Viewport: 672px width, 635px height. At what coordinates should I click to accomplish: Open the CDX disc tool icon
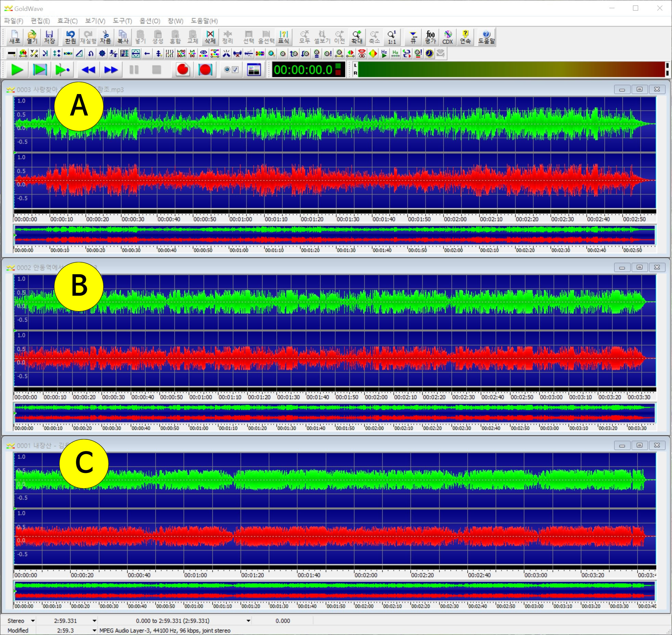pos(448,37)
